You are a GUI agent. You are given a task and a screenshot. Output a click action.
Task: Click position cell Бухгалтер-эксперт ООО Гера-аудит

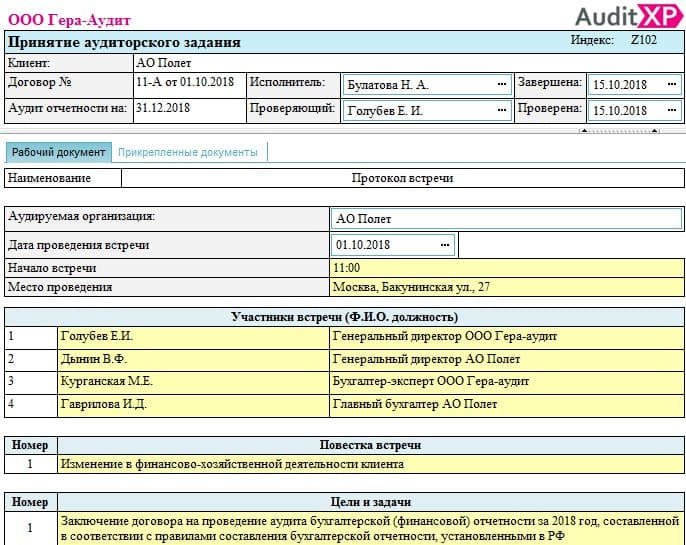click(x=506, y=381)
